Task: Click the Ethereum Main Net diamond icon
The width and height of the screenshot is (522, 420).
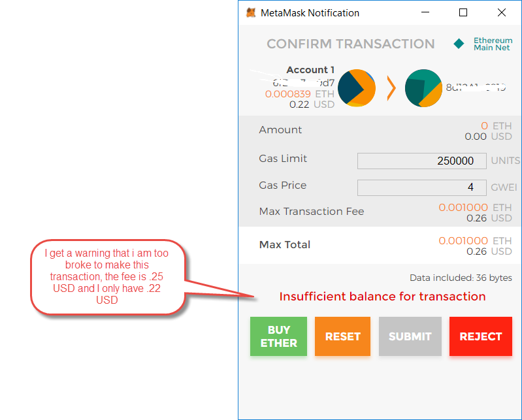Action: point(459,44)
